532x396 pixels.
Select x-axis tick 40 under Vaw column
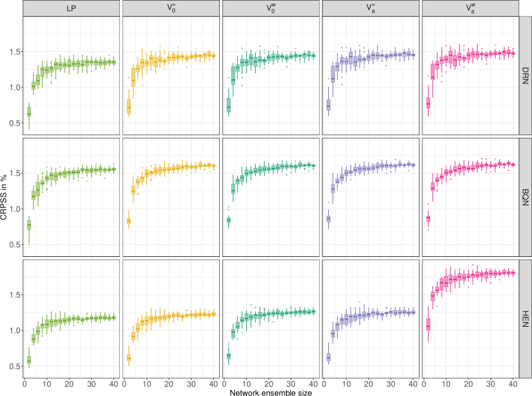tap(513, 384)
